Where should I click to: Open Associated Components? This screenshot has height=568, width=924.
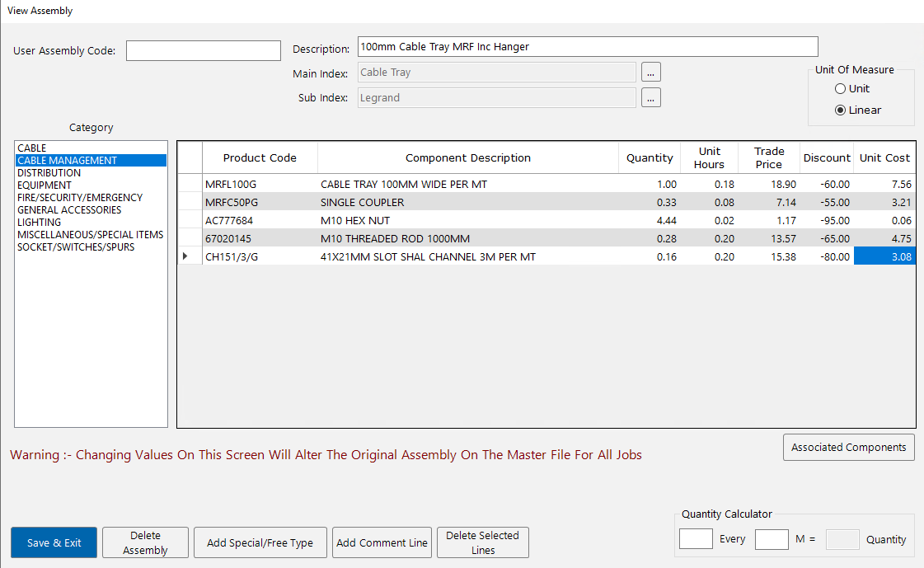(x=848, y=447)
